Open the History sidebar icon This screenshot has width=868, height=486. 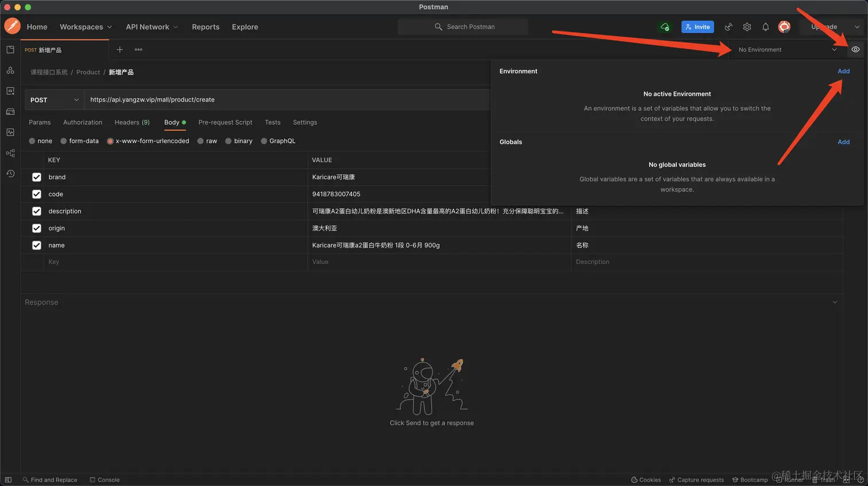[10, 173]
